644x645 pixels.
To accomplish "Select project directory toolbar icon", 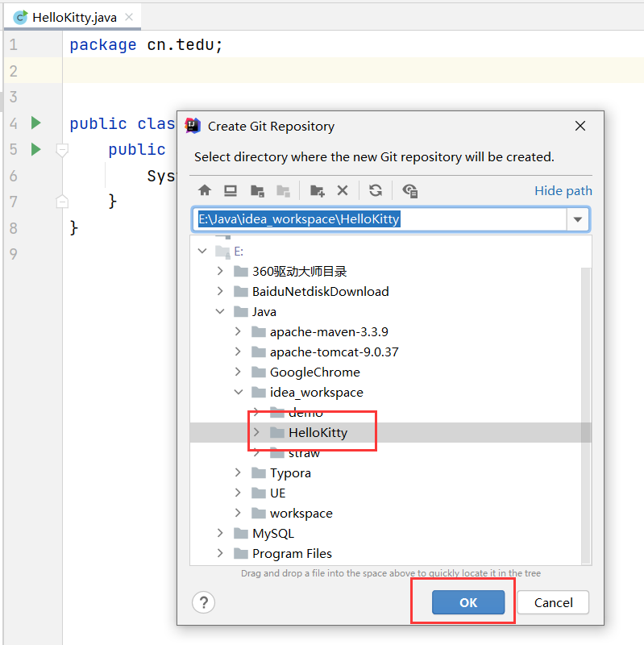I will pyautogui.click(x=257, y=191).
